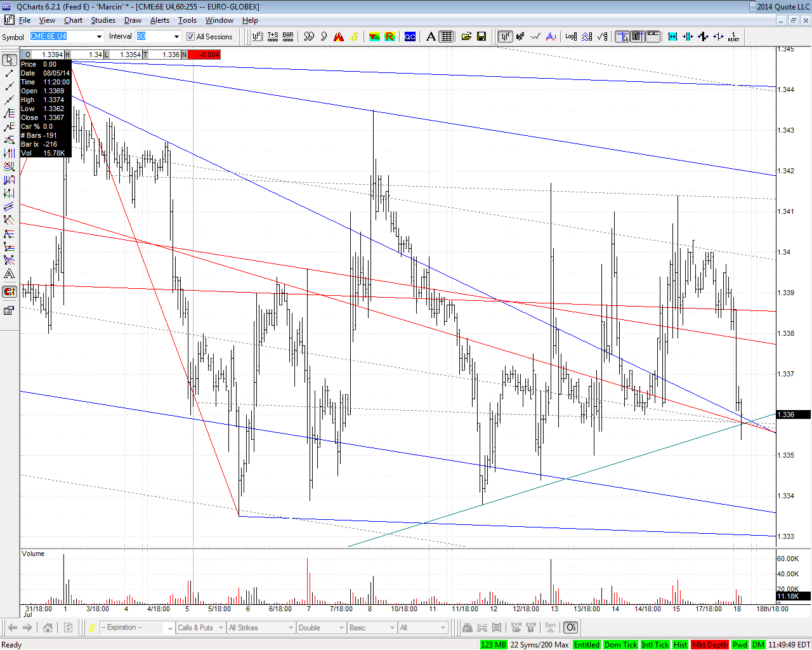Screen dimensions: 812x650
Task: Click the large letter A text tool
Action: 431,37
